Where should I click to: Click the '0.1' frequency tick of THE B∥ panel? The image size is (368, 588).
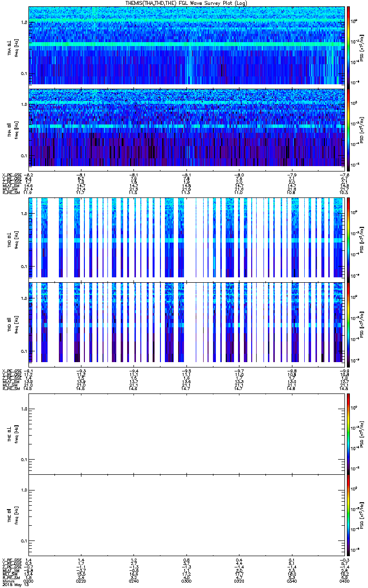point(24,541)
